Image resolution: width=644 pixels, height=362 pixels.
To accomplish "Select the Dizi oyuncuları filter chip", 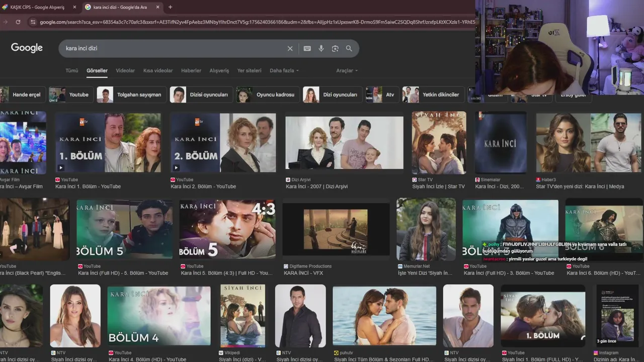I will click(333, 95).
